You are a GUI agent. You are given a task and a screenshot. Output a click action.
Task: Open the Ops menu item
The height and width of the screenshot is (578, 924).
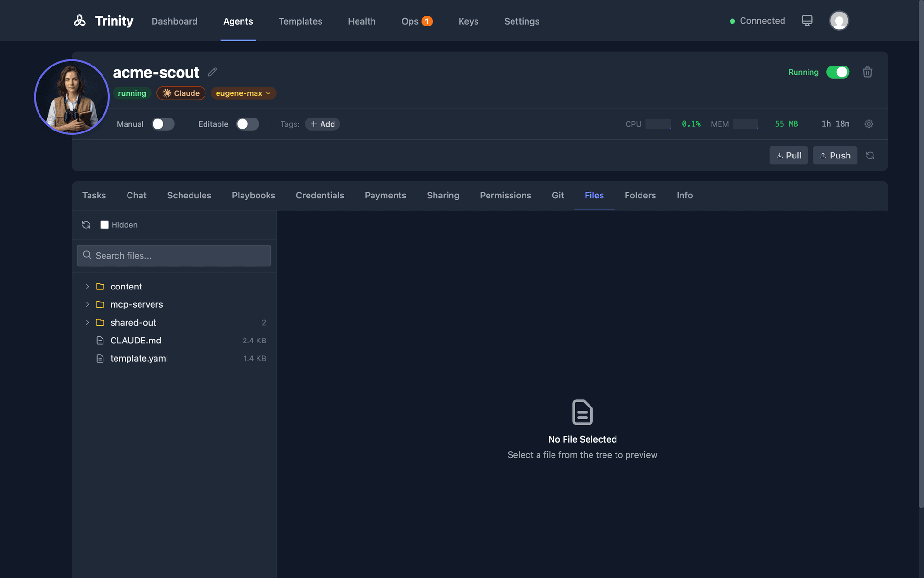410,21
